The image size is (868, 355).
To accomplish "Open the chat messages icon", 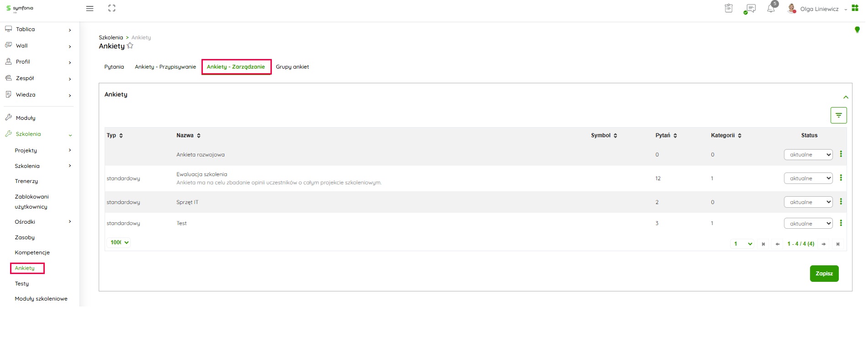I will 750,9.
